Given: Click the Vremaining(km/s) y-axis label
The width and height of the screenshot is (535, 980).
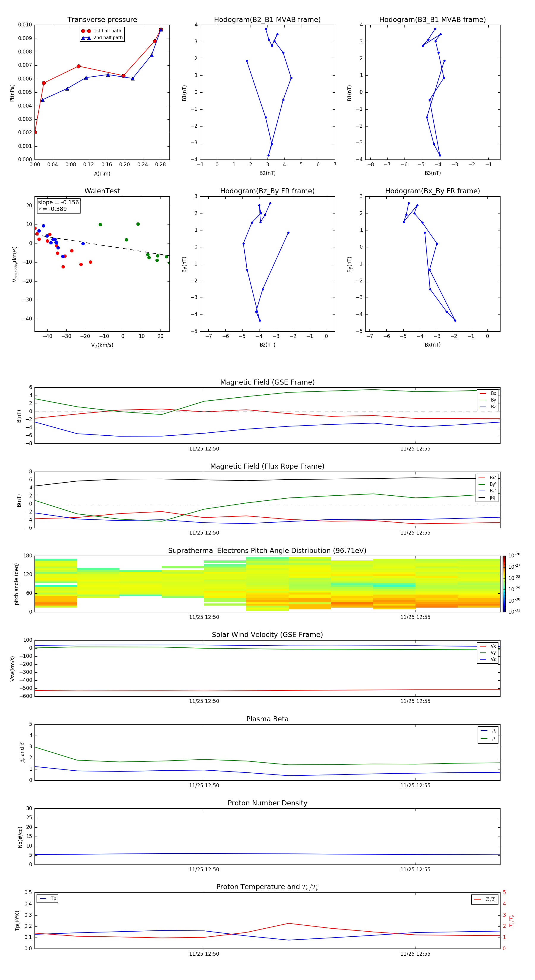Looking at the screenshot, I should pos(15,264).
